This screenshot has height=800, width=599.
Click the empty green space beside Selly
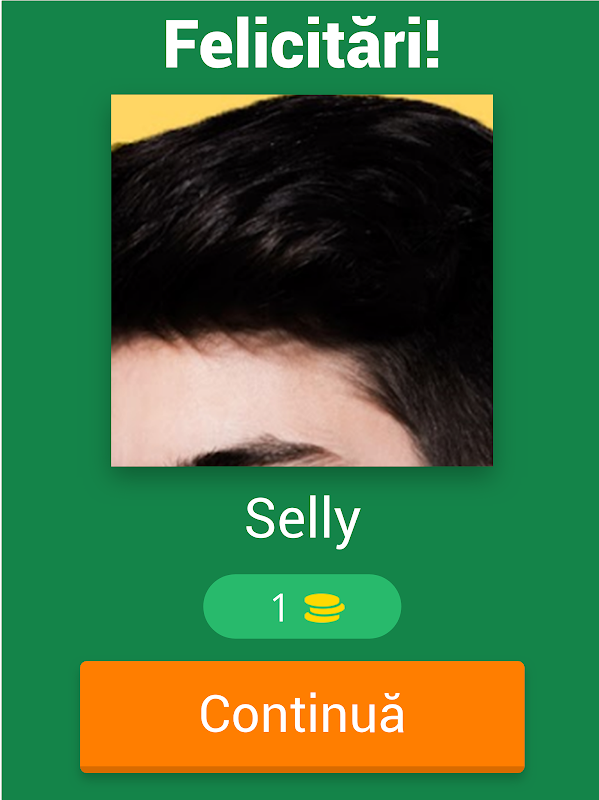[459, 520]
